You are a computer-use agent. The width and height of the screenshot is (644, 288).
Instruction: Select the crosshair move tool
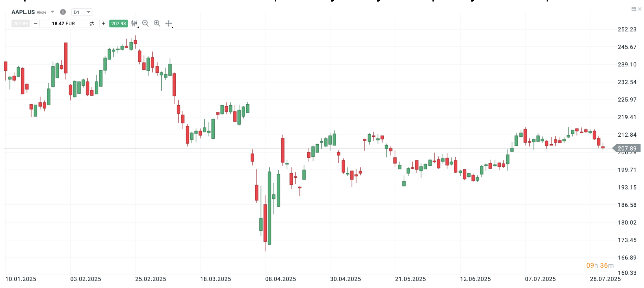[169, 23]
